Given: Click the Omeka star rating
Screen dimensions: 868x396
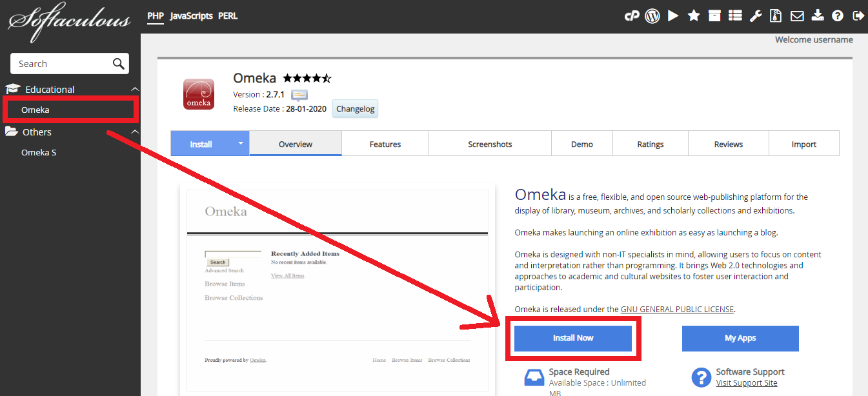Looking at the screenshot, I should coord(307,79).
